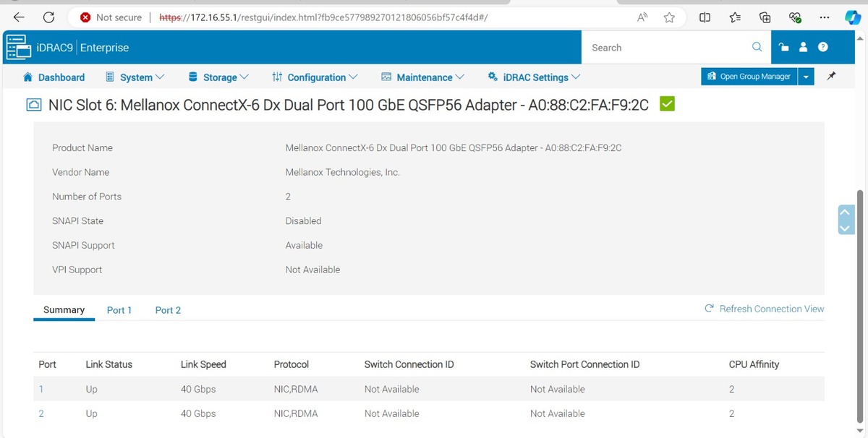The image size is (868, 438).
Task: Add page to favorites with star icon
Action: click(x=669, y=17)
